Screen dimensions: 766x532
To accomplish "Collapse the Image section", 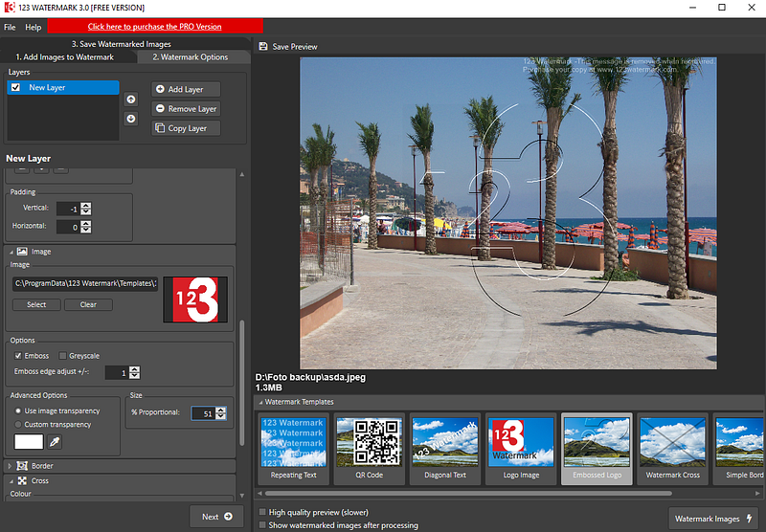I will [11, 252].
